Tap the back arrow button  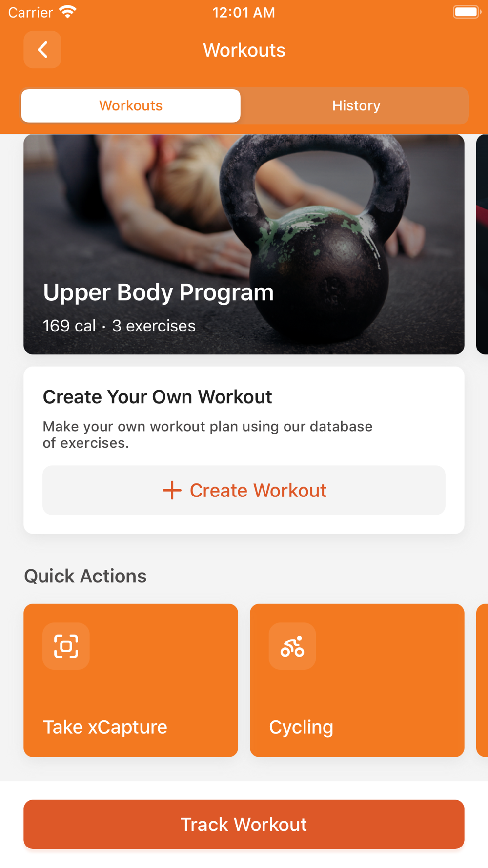[x=42, y=50]
